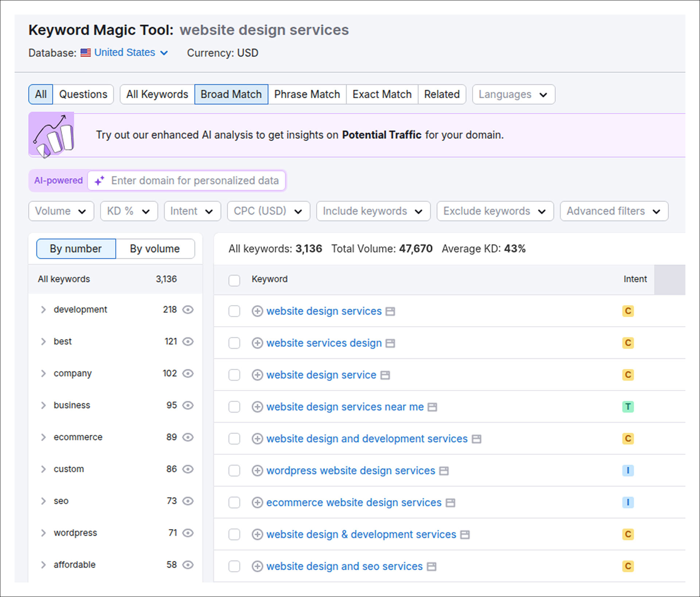700x597 pixels.
Task: Open SERP icon after 'ecommerce website design services'
Action: coord(451,503)
